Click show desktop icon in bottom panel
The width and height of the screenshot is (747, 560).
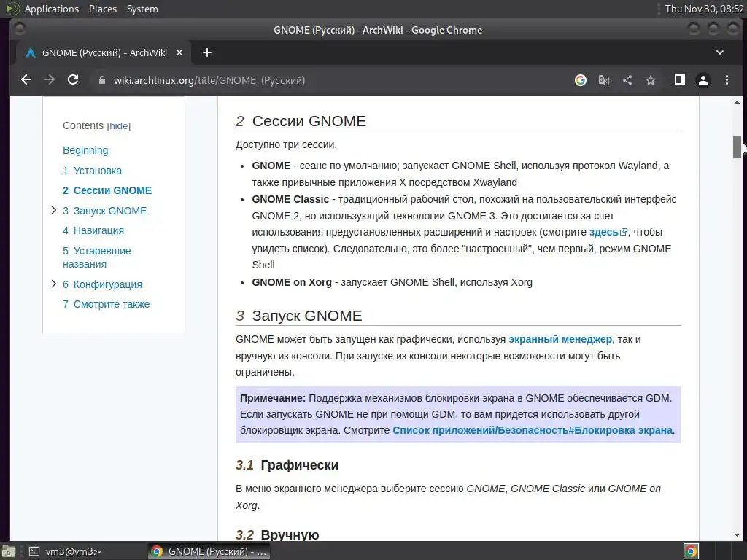(x=8, y=551)
